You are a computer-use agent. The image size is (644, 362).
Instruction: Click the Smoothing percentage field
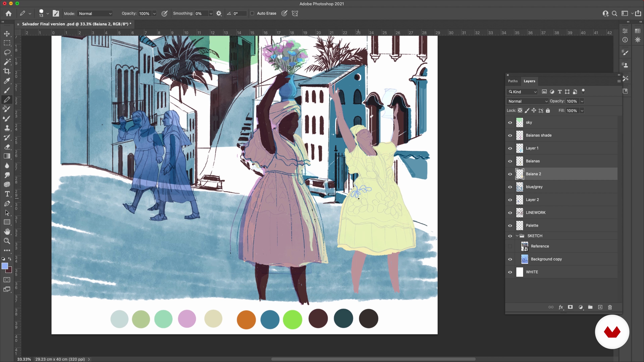pos(201,14)
